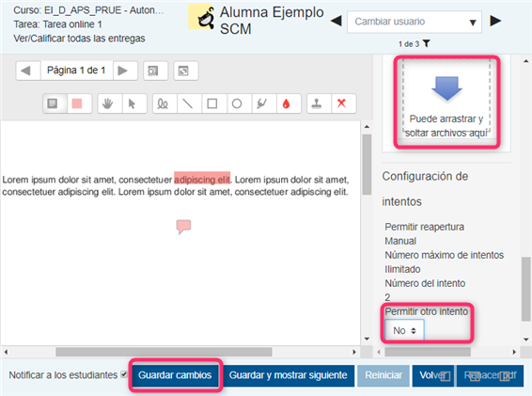Screen dimensions: 532x396
Task: Click the grading panel scroll-up arrow
Action: pos(526,61)
